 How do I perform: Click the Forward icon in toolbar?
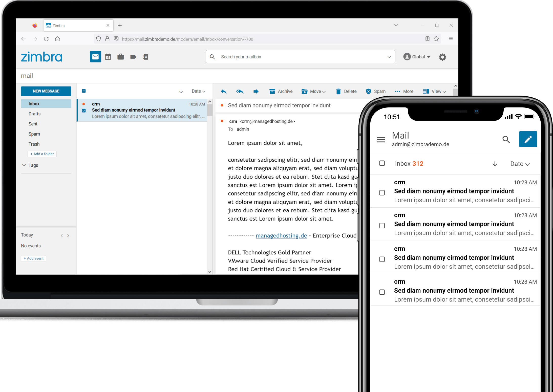pos(255,91)
